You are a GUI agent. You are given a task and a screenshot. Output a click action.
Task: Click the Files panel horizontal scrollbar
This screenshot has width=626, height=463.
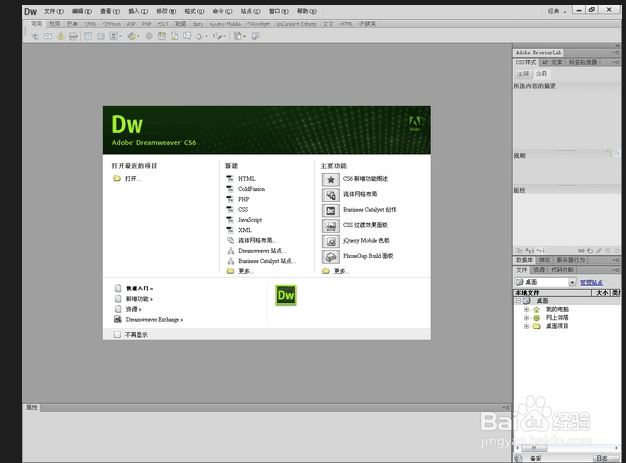(x=567, y=448)
